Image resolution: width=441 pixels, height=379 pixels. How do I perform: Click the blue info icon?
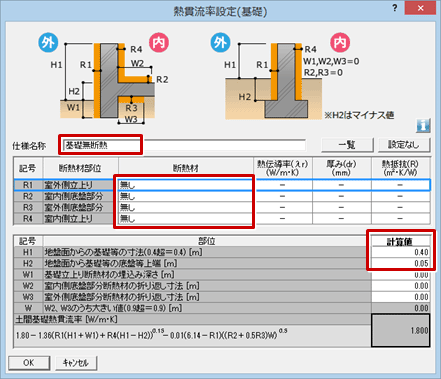[x=423, y=126]
